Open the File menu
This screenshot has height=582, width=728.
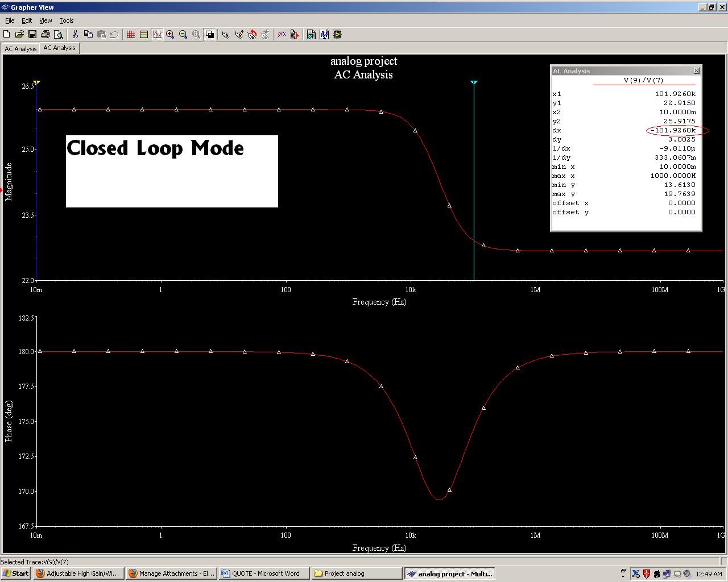(x=10, y=20)
